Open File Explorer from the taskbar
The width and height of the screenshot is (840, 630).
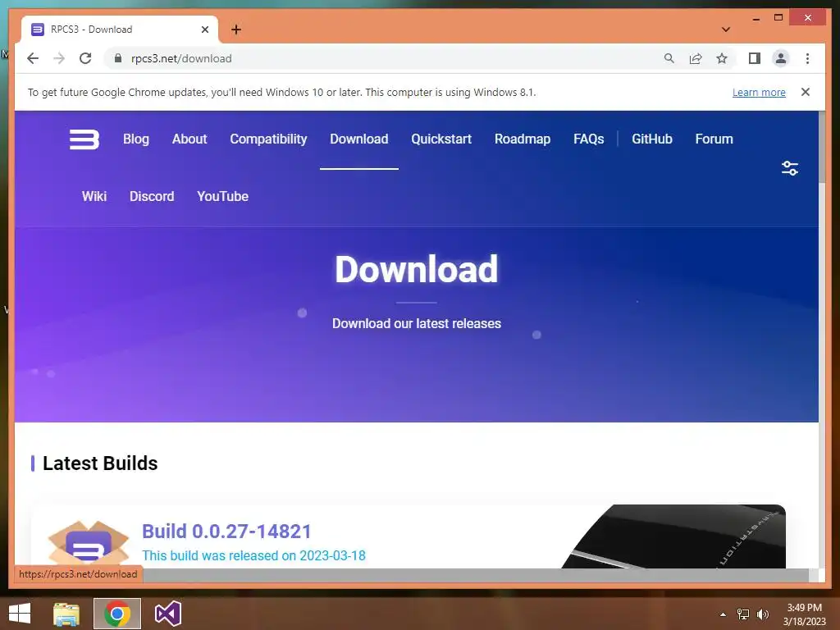(66, 614)
